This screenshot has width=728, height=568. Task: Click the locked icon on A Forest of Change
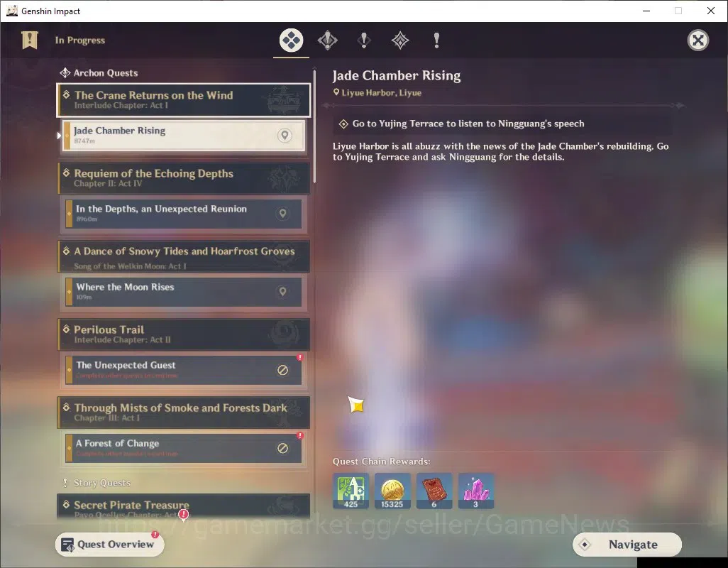click(282, 448)
